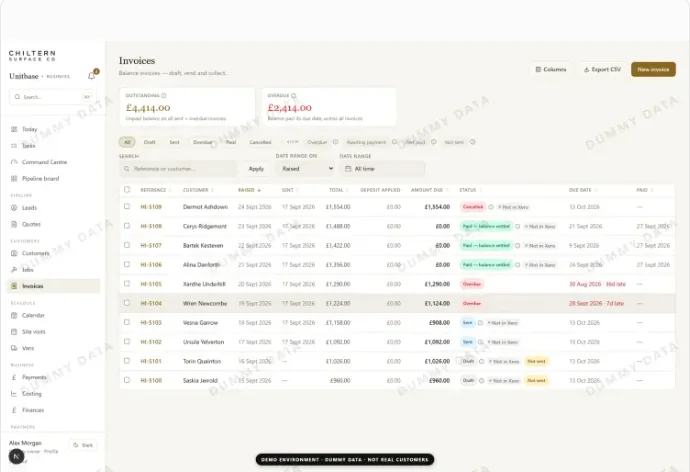Click info icon beside Cancelled status of HI-5109
Image resolution: width=690 pixels, height=472 pixels.
coord(491,207)
